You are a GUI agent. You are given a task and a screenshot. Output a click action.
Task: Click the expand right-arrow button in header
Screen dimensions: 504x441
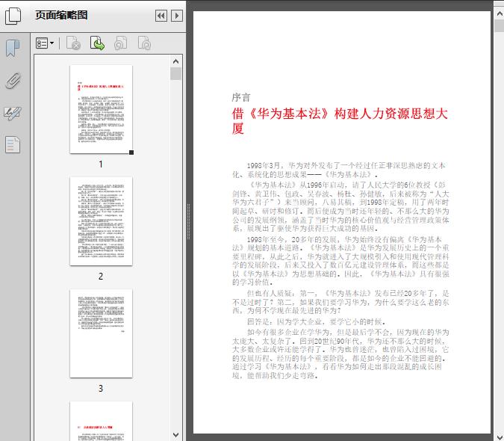[177, 16]
